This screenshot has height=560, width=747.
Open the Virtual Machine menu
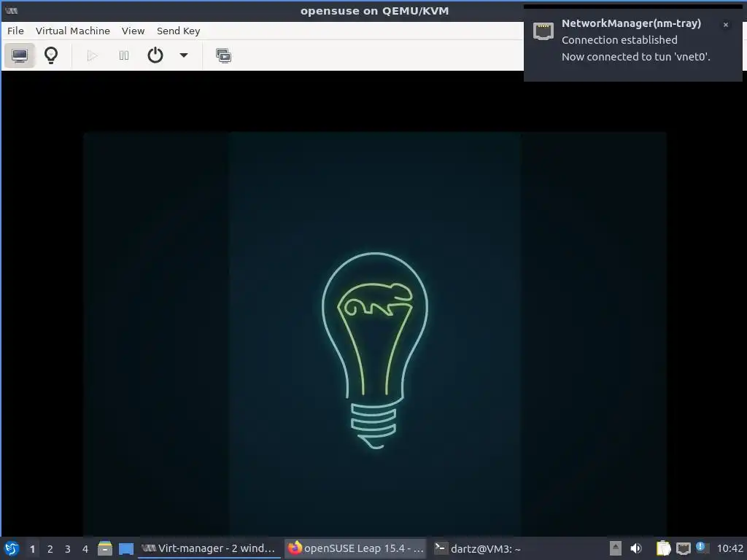73,31
